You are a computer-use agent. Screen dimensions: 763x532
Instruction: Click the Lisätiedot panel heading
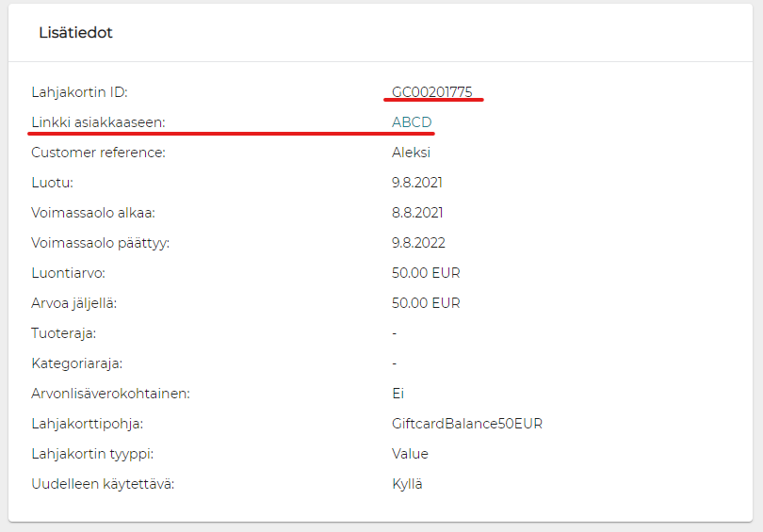(75, 33)
